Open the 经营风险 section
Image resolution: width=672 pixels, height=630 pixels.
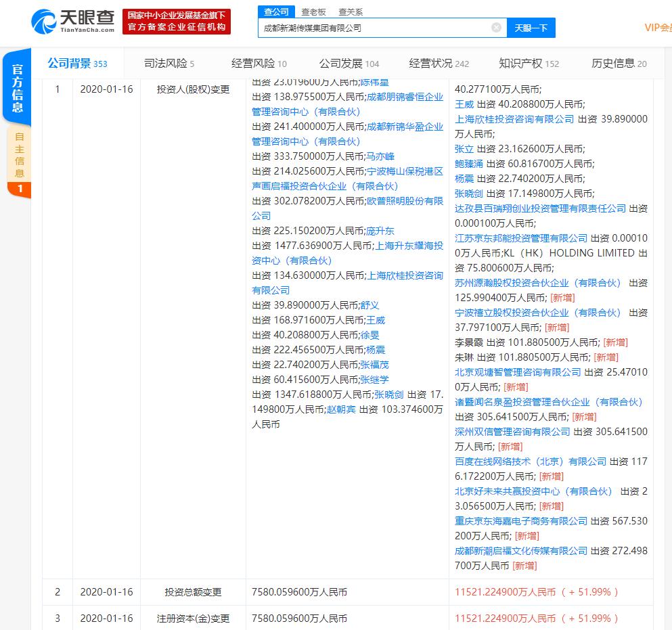click(x=259, y=64)
